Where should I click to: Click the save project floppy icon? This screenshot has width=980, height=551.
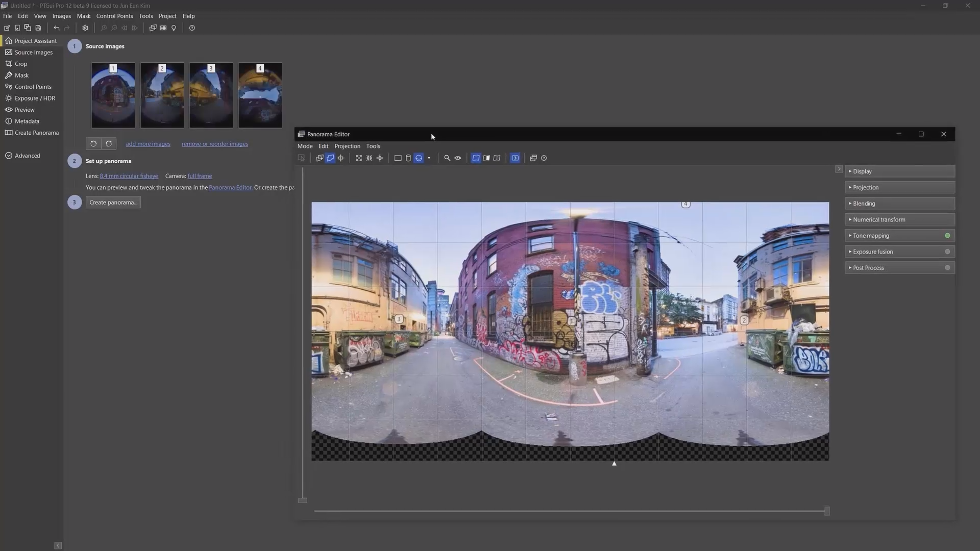(x=38, y=28)
